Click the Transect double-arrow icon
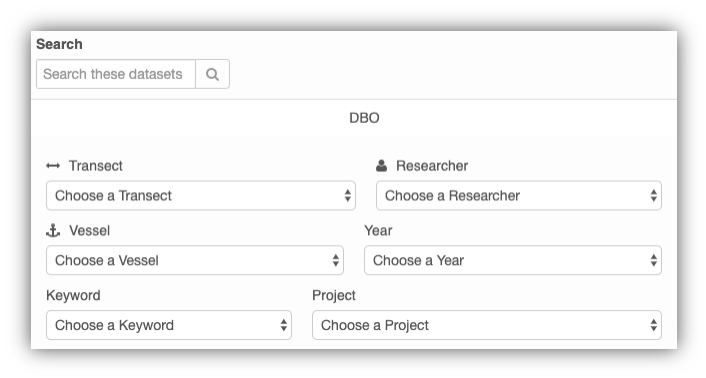 53,166
